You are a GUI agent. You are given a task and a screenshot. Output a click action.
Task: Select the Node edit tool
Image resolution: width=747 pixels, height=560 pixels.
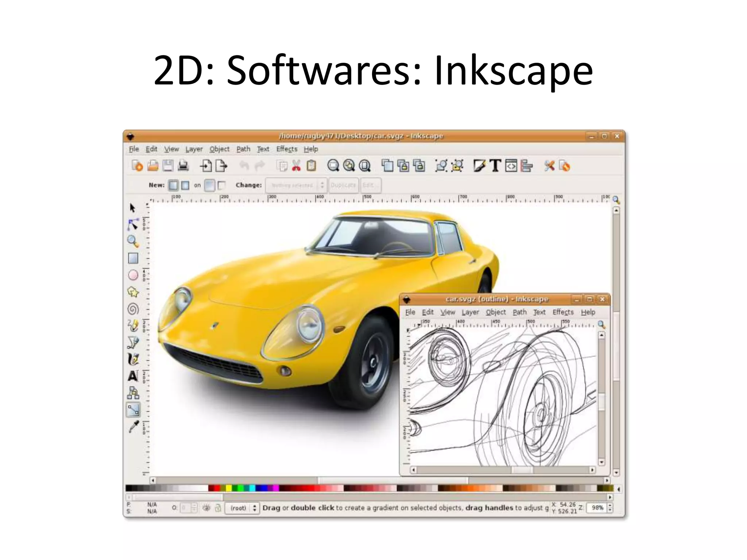pos(133,224)
